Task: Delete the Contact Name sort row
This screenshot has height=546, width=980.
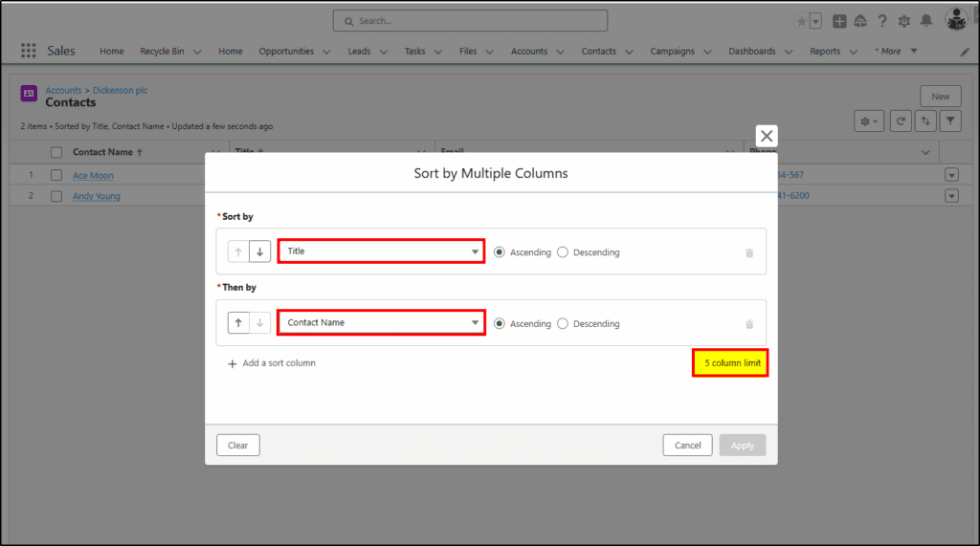Action: (x=749, y=324)
